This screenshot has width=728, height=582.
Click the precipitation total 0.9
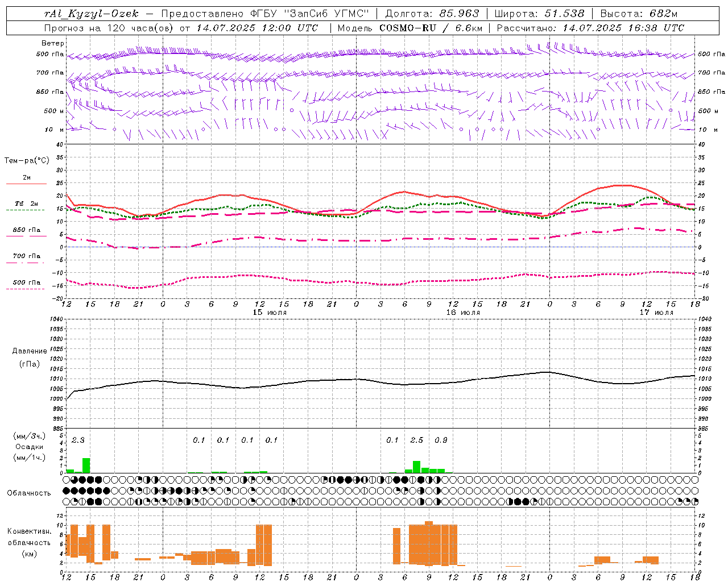441,440
